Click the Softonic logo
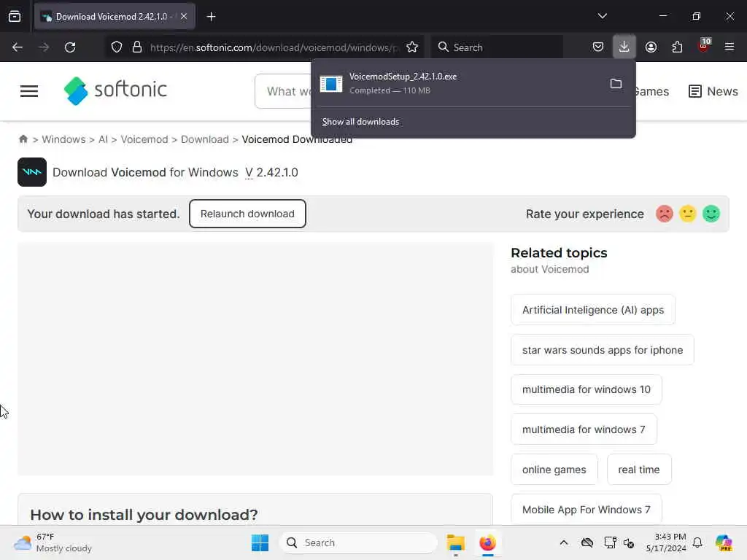Viewport: 747px width, 560px height. (115, 90)
